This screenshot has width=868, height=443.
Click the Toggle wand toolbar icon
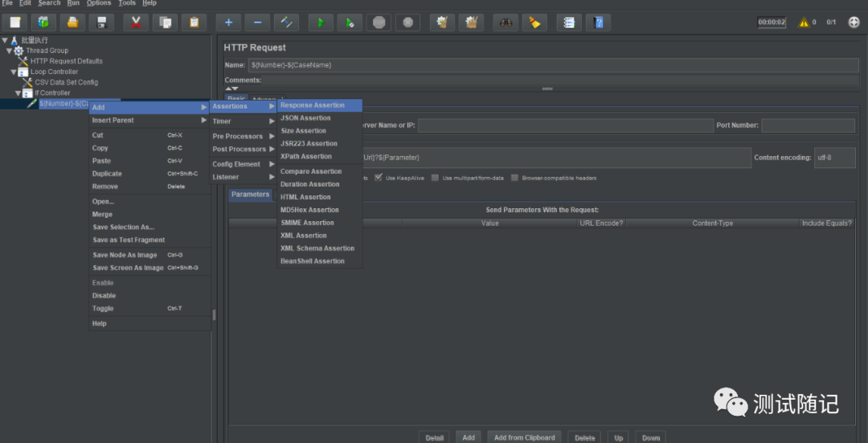point(286,23)
